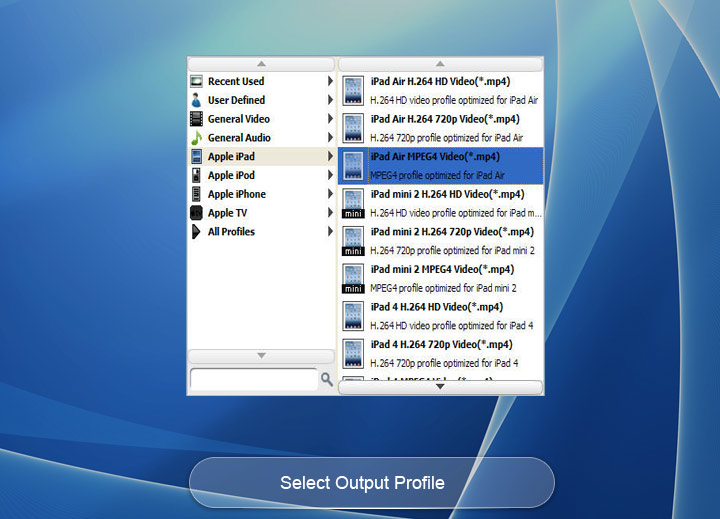Click the Apple iPad category icon
This screenshot has width=720, height=519.
click(x=196, y=157)
